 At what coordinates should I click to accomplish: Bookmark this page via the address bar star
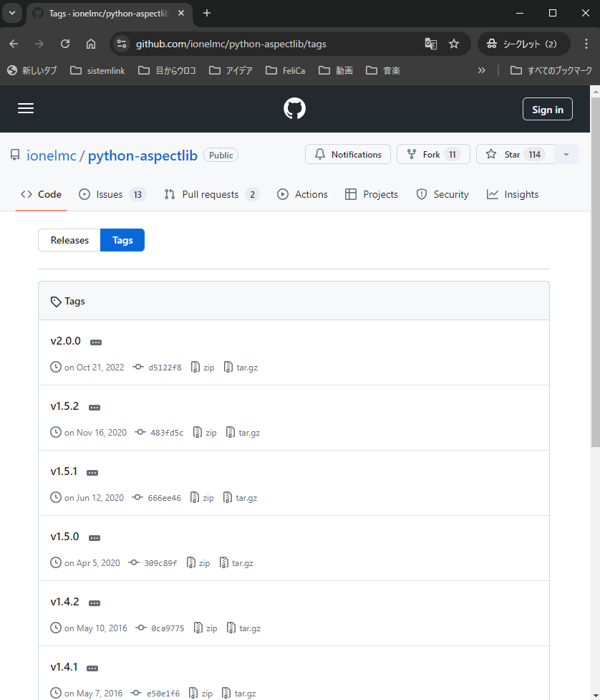pyautogui.click(x=454, y=44)
